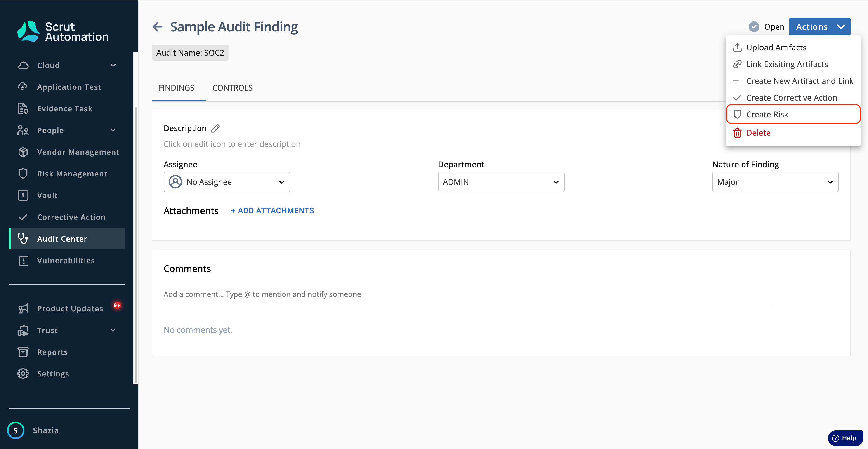The image size is (868, 449).
Task: Click the Product Updates megaphone icon
Action: [x=23, y=308]
